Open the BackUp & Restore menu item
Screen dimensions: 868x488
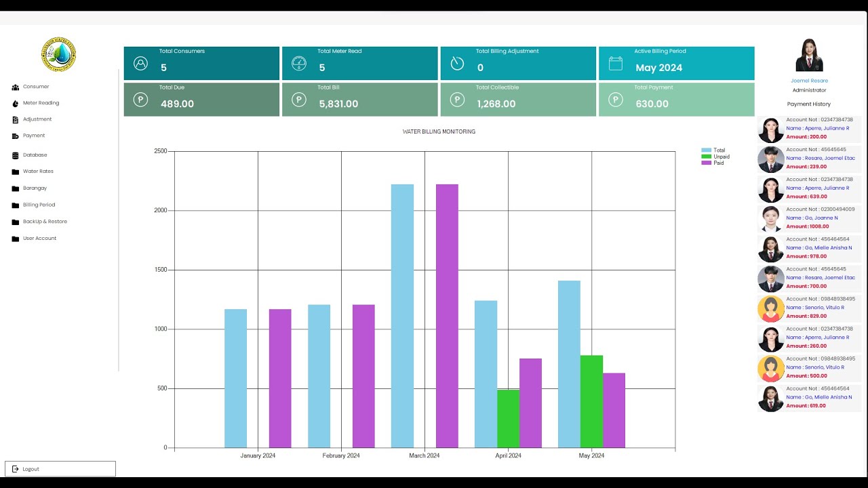45,222
